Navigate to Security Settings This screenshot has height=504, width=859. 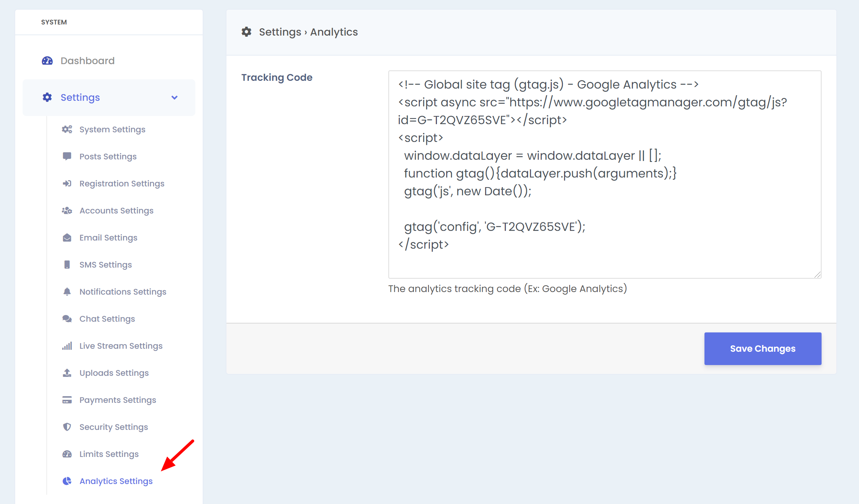coord(113,427)
